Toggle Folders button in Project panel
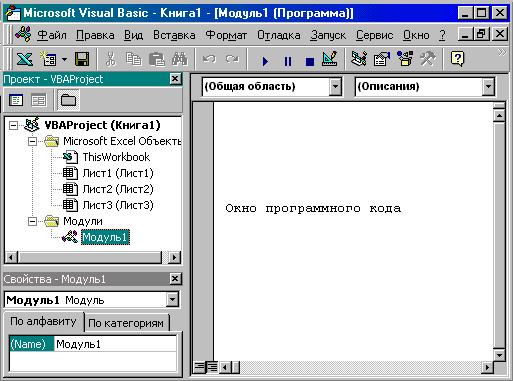 click(68, 100)
